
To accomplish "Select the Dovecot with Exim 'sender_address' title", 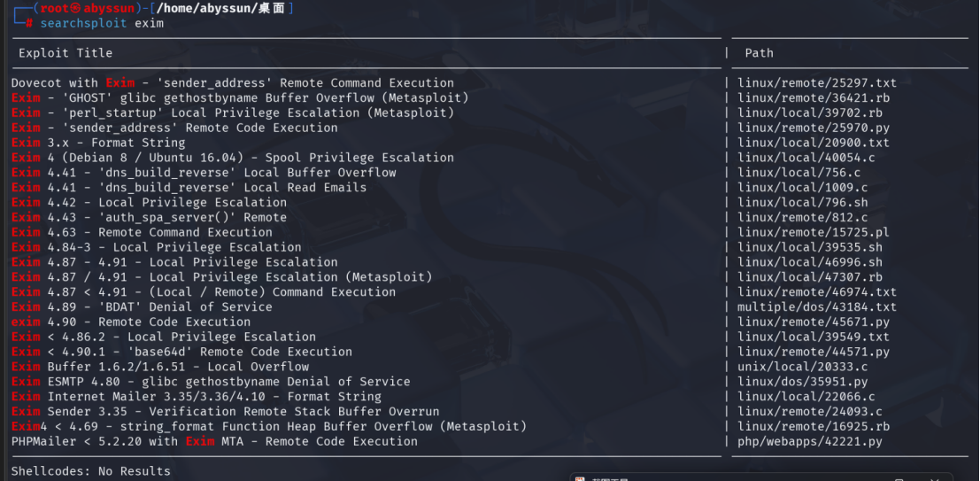I will point(233,83).
